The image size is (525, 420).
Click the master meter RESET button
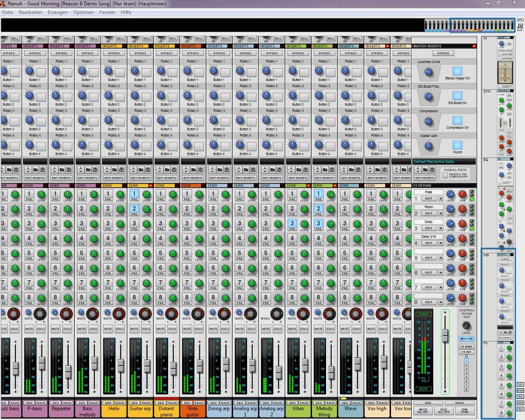coord(423,313)
